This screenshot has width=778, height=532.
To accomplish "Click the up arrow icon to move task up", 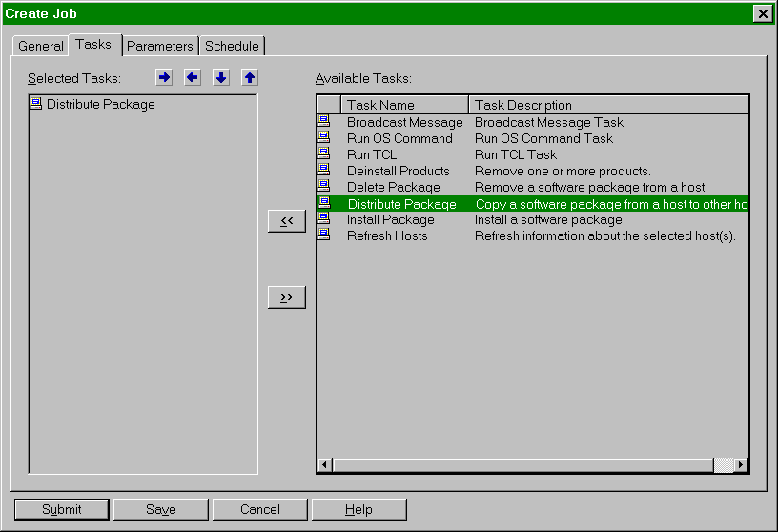I will (x=250, y=78).
